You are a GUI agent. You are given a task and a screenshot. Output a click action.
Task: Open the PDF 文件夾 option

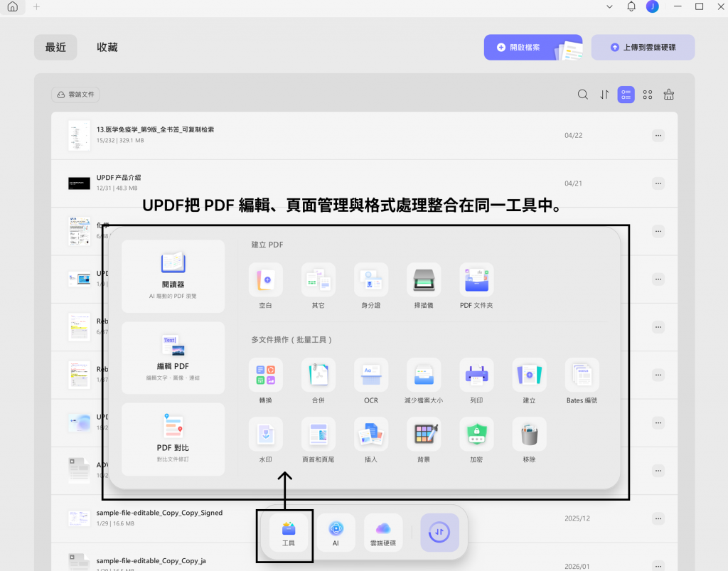(476, 280)
